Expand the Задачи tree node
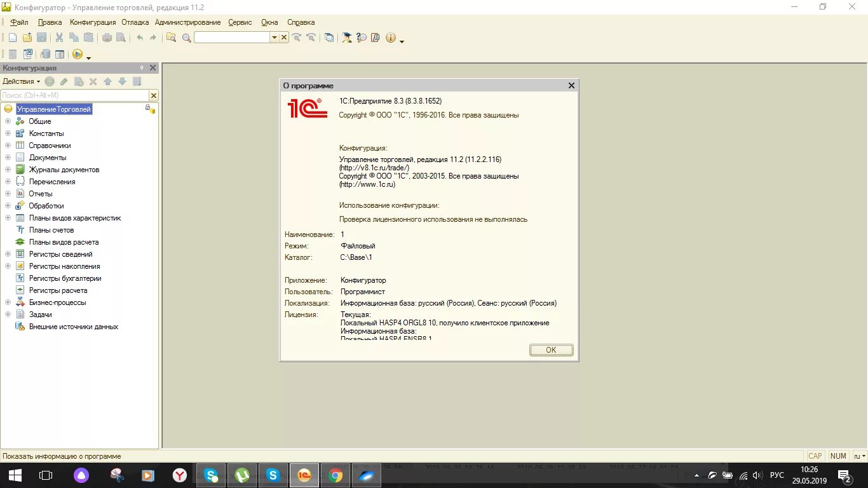Screen dimensions: 868x488 (x=8, y=315)
